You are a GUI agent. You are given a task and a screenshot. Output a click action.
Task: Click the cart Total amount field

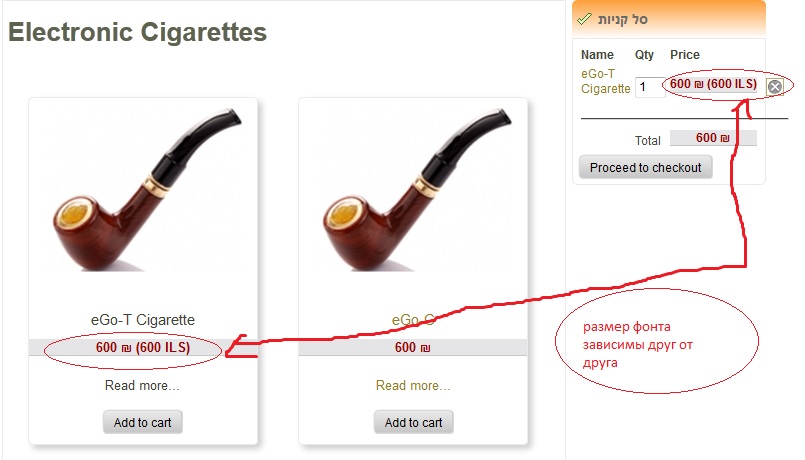click(x=713, y=138)
